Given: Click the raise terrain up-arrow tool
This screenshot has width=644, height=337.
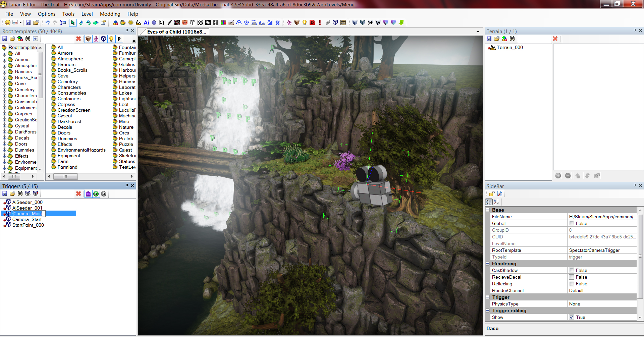Looking at the screenshot, I should 239,22.
